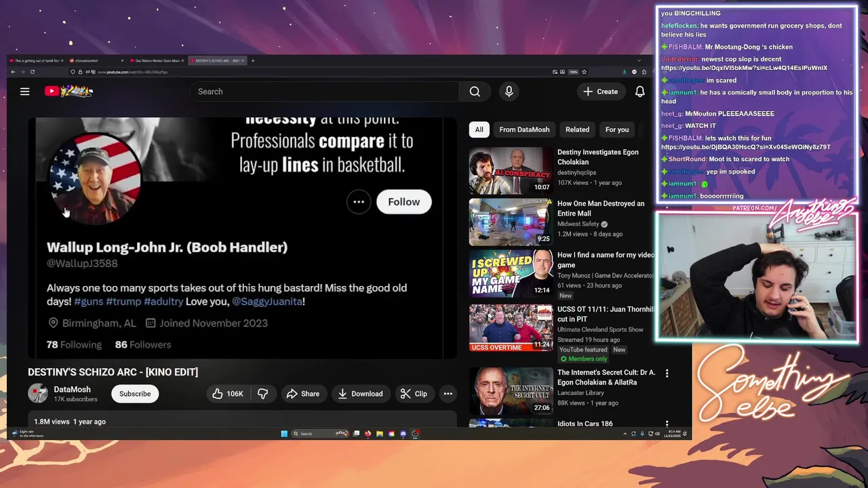Switch to Gas Station Worker browser tab
Image resolution: width=868 pixels, height=488 pixels.
pos(157,60)
